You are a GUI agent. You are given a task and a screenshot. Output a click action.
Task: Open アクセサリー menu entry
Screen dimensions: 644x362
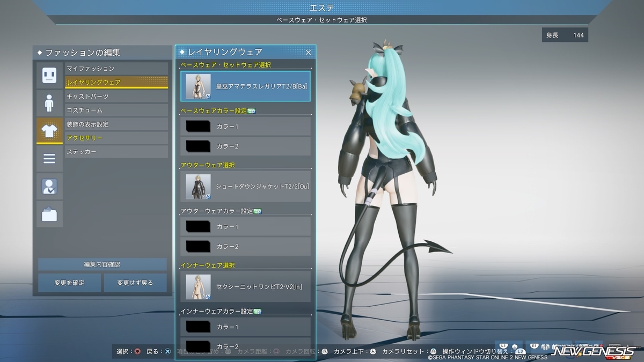116,138
